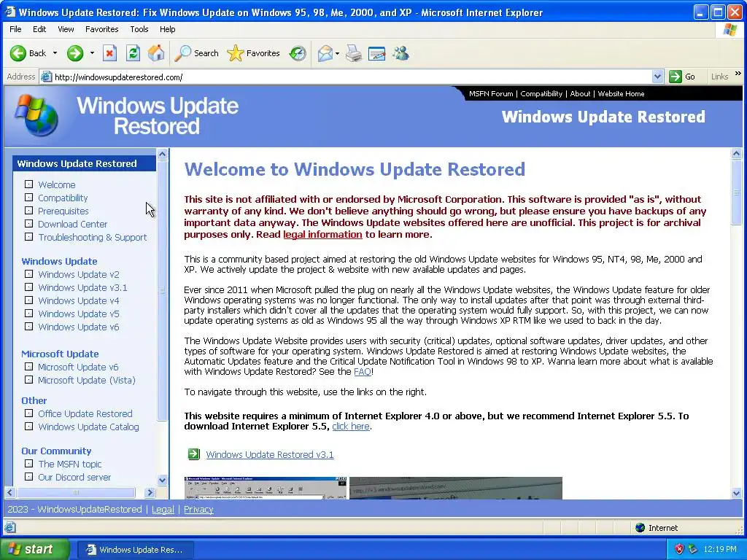This screenshot has height=560, width=747.
Task: Expand the Links toolbar chevron
Action: pyautogui.click(x=738, y=74)
